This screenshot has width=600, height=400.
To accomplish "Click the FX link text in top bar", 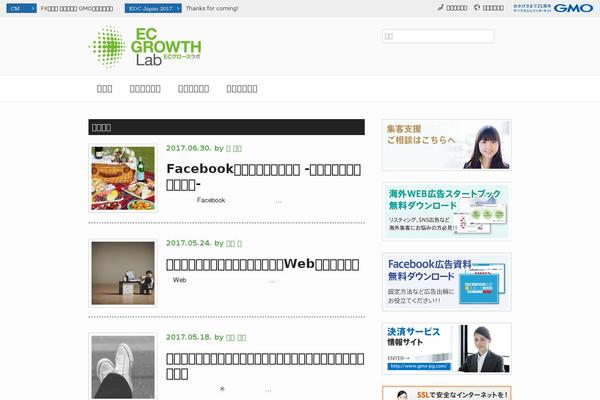I will (77, 8).
